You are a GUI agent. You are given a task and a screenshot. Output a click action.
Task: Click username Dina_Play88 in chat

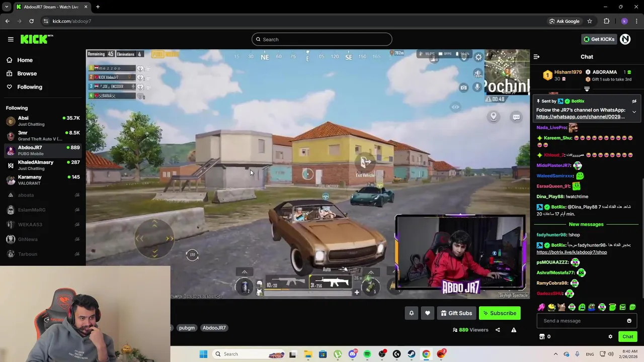click(550, 197)
